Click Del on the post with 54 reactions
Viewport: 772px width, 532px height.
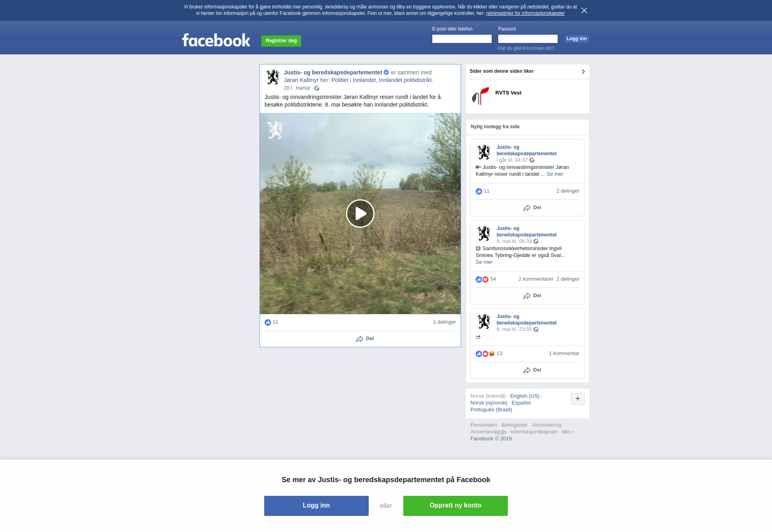click(x=532, y=296)
